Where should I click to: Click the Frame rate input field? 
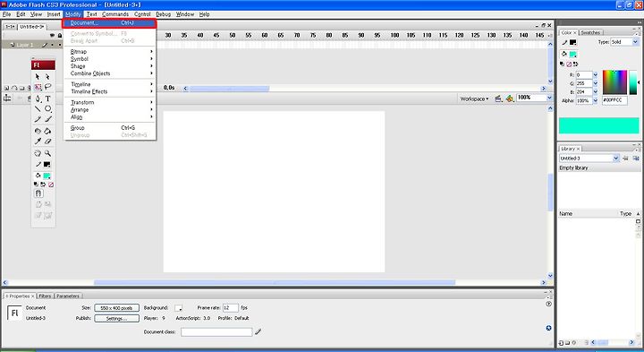(x=230, y=307)
